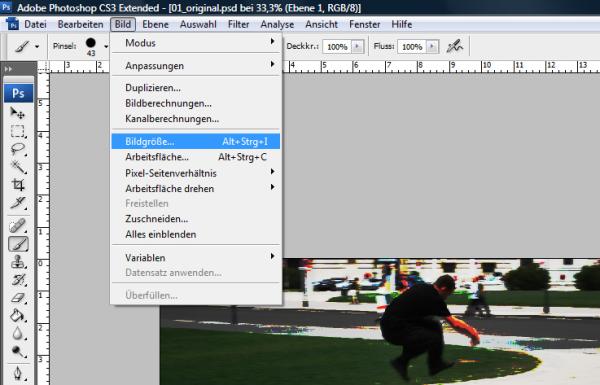Choose Alles einblenden menu entry
Image resolution: width=600 pixels, height=385 pixels.
click(196, 234)
